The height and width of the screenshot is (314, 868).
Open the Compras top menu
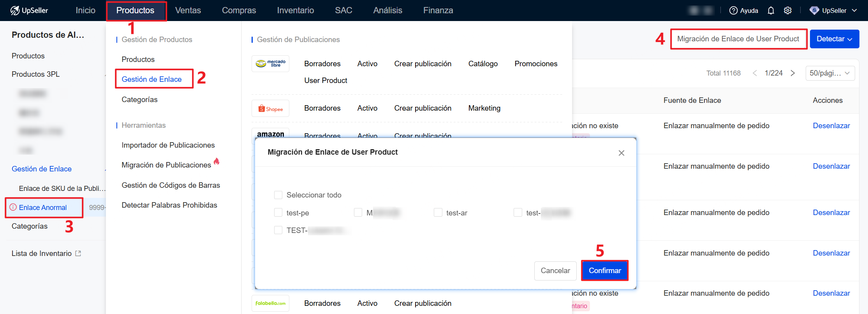[239, 11]
